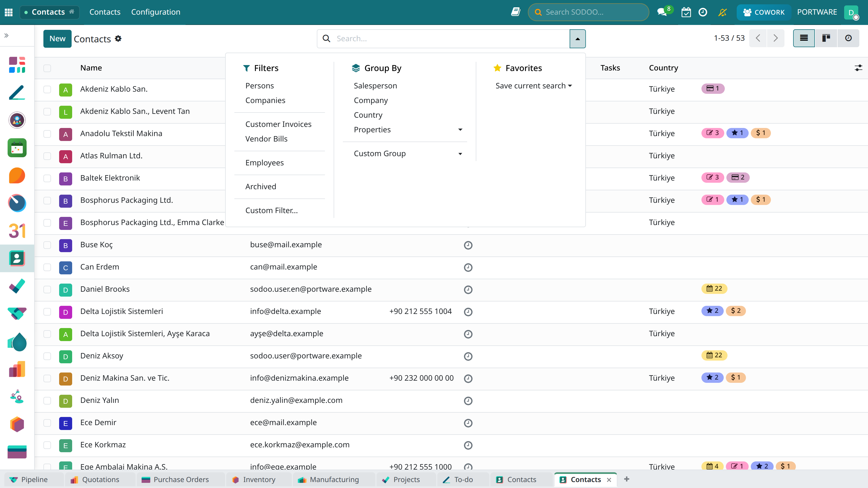Click the New contact button

[x=57, y=39]
